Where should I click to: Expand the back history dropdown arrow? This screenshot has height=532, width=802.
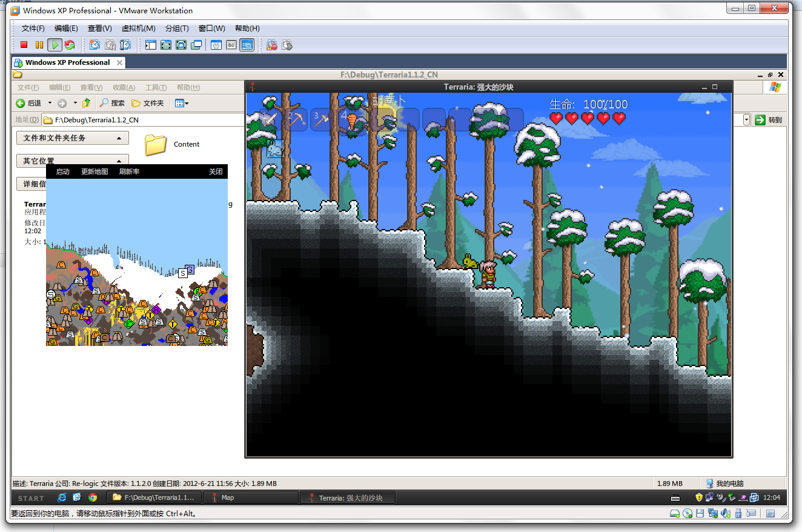(x=50, y=103)
